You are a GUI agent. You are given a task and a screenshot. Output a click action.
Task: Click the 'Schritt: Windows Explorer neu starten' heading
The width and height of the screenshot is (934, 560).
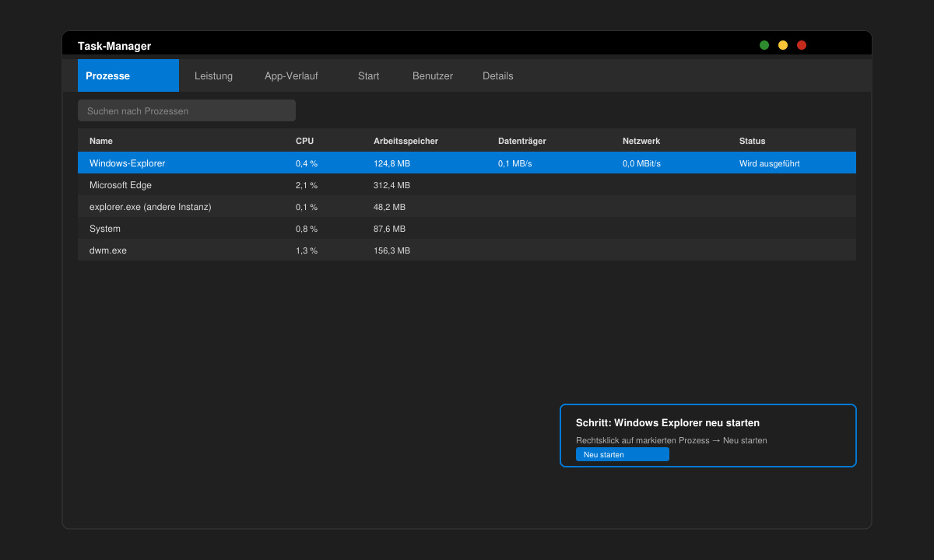668,423
